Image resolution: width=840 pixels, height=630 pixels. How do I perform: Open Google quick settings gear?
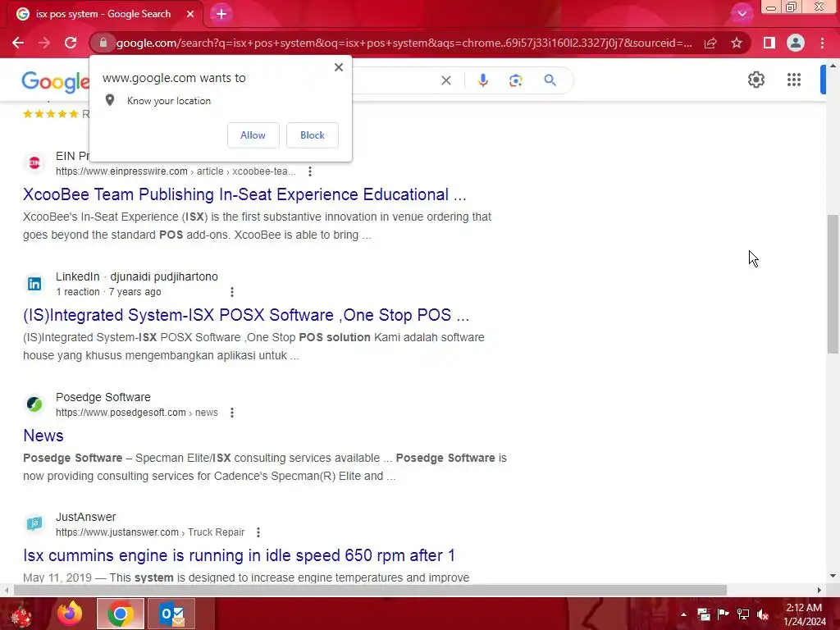(756, 80)
